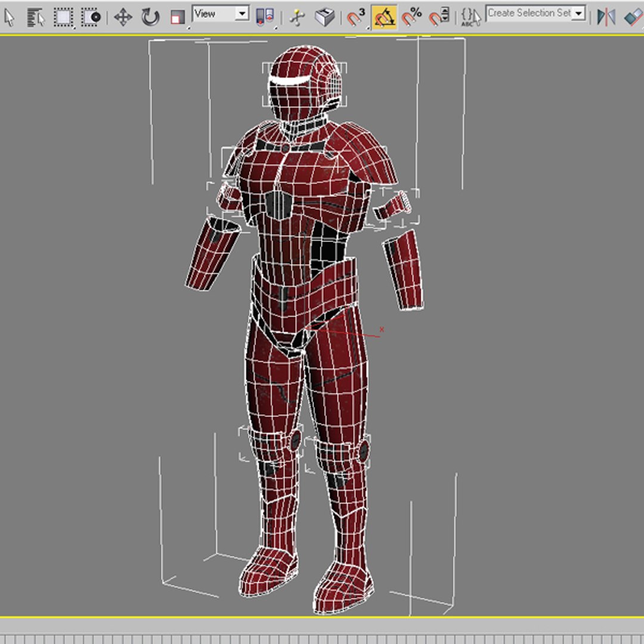Open the View reference coordinate dropdown
This screenshot has width=644, height=644.
tap(221, 14)
